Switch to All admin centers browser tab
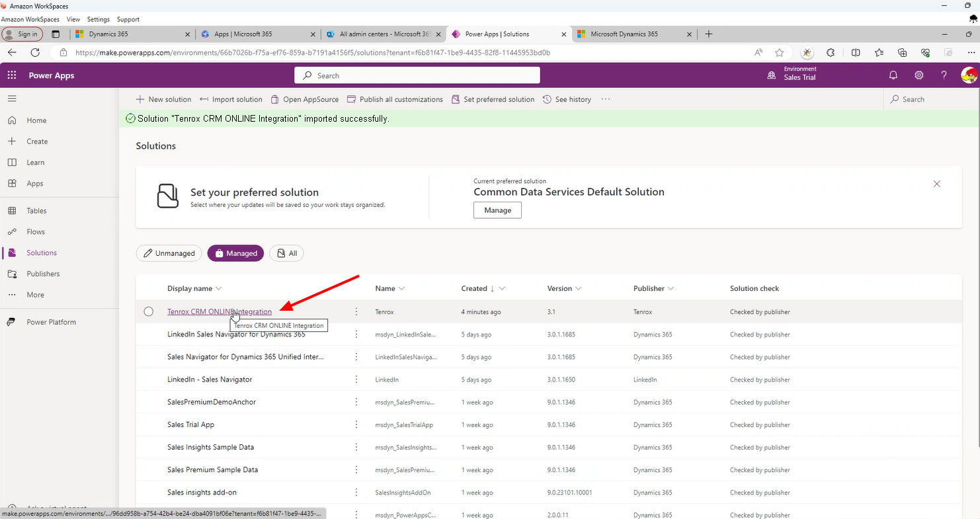 384,34
